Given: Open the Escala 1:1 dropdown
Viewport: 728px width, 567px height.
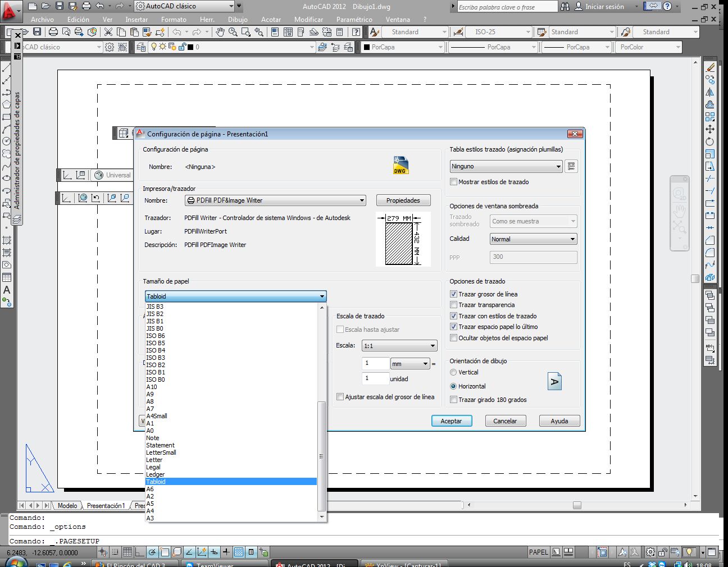Looking at the screenshot, I should click(x=399, y=346).
